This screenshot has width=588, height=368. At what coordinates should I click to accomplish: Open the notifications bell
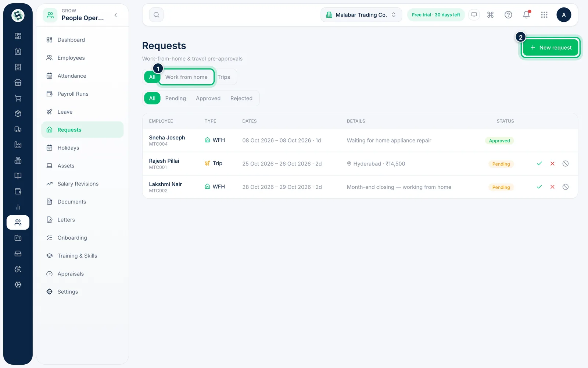(526, 15)
